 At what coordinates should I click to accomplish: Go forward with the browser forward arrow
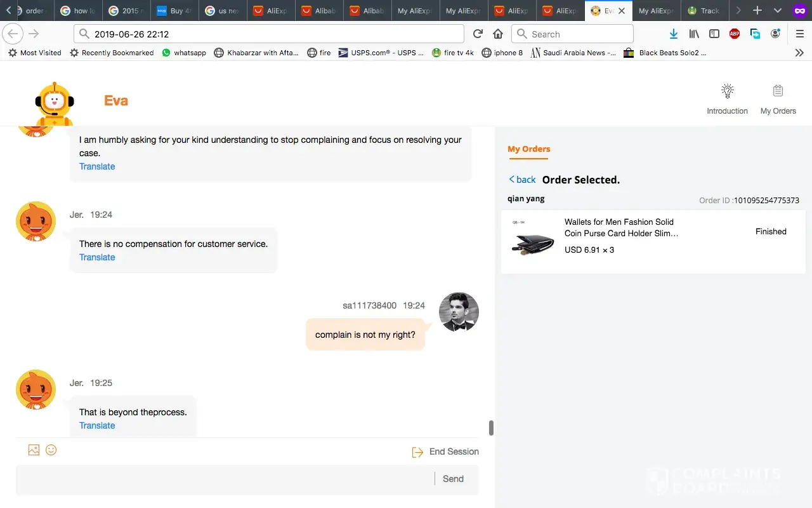pos(34,34)
